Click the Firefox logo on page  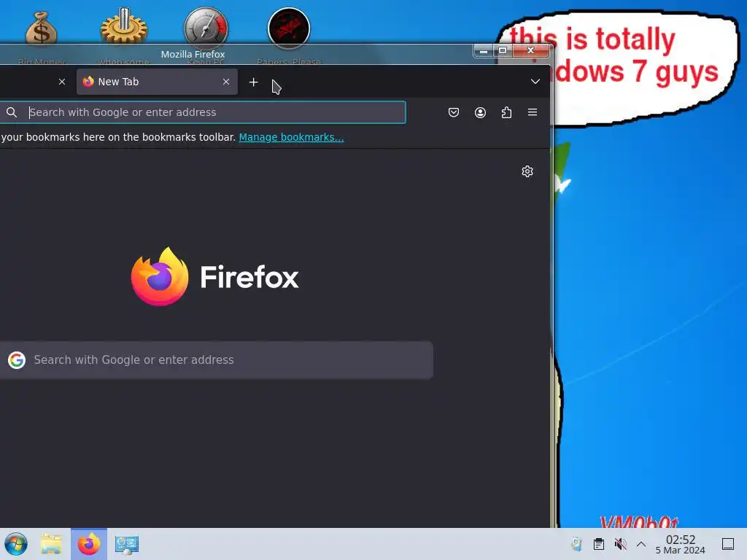coord(160,276)
